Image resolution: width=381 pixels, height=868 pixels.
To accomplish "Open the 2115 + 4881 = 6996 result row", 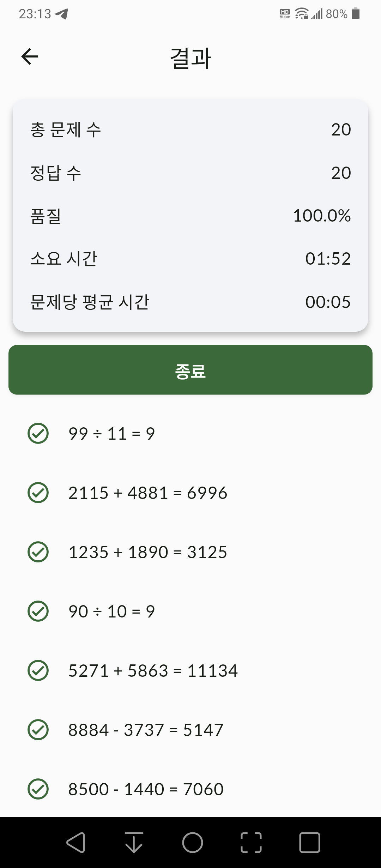I will click(190, 493).
